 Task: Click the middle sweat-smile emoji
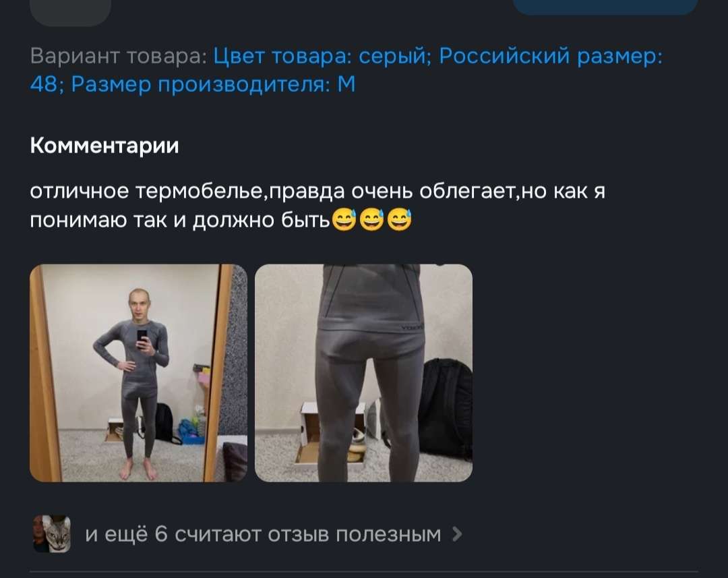click(371, 219)
